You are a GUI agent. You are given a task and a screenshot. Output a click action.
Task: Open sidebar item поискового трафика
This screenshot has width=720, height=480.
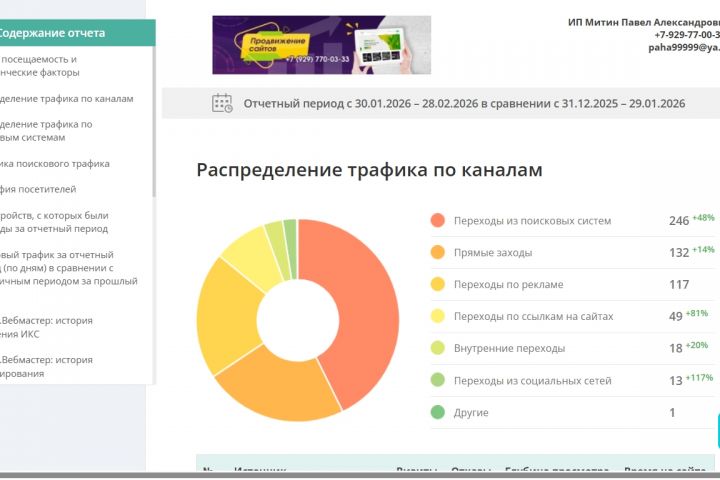[55, 164]
